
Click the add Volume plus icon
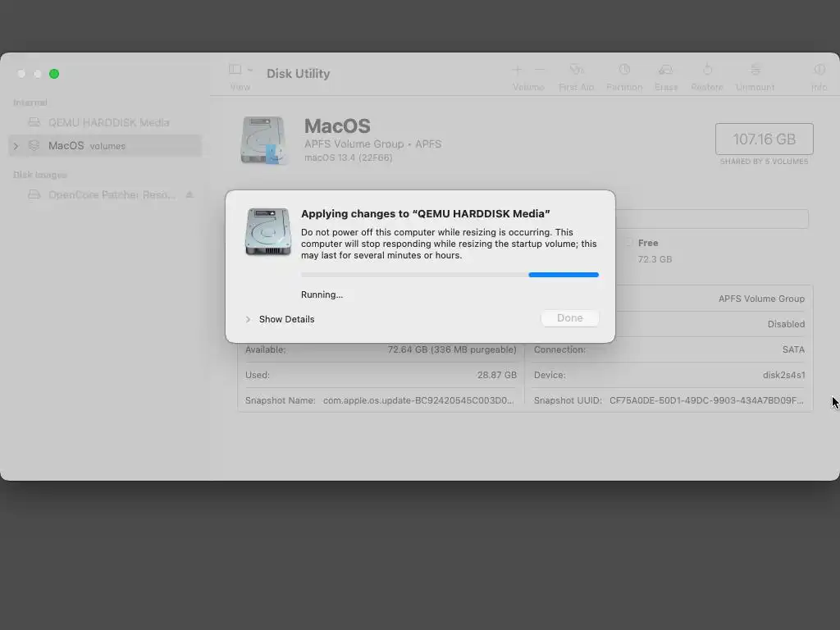click(517, 70)
